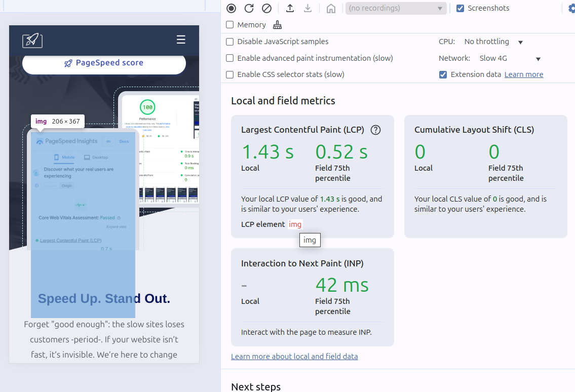The height and width of the screenshot is (392, 575).
Task: Enable advanced paint instrumentation
Action: (x=229, y=58)
